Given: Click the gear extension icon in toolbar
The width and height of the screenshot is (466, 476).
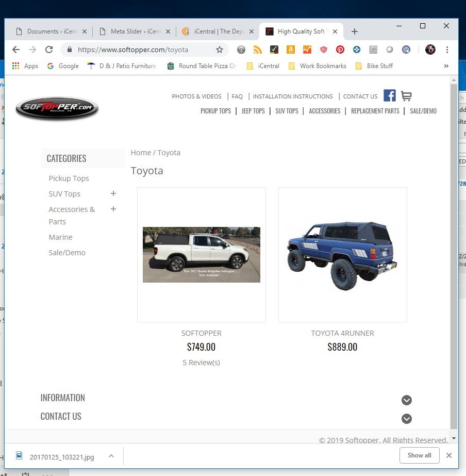Looking at the screenshot, I should click(241, 50).
